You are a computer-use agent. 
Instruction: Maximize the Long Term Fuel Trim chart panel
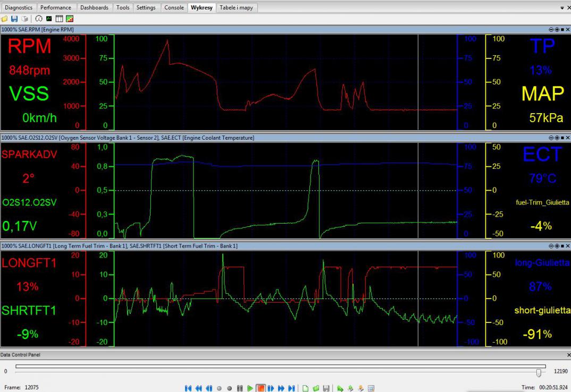[x=562, y=246]
